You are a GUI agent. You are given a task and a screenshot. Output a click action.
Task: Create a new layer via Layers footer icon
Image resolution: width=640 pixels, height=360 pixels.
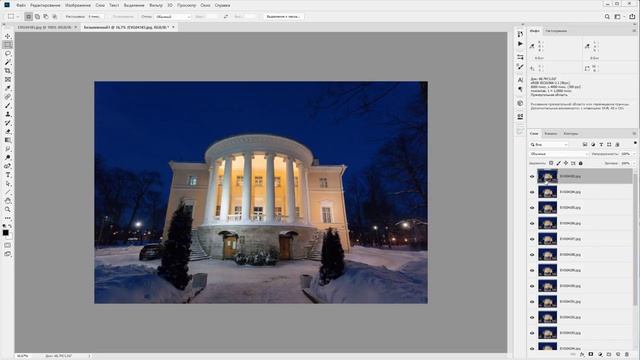(618, 354)
